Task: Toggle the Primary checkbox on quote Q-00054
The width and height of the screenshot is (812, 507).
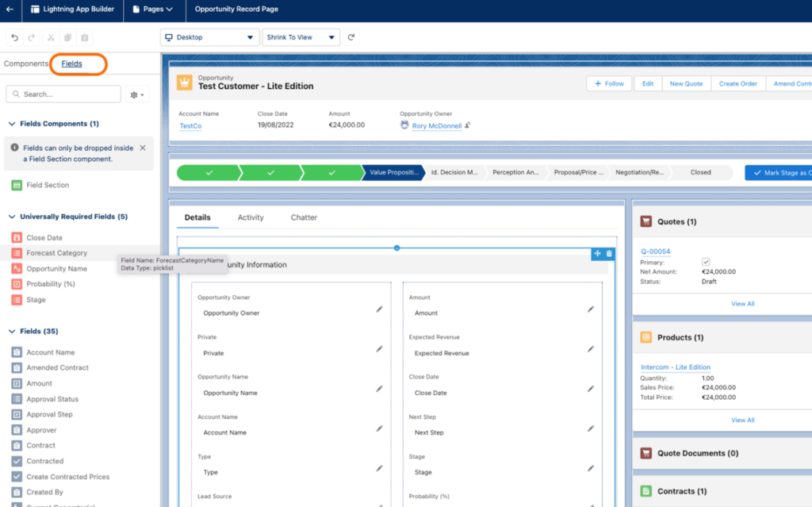Action: pos(705,262)
